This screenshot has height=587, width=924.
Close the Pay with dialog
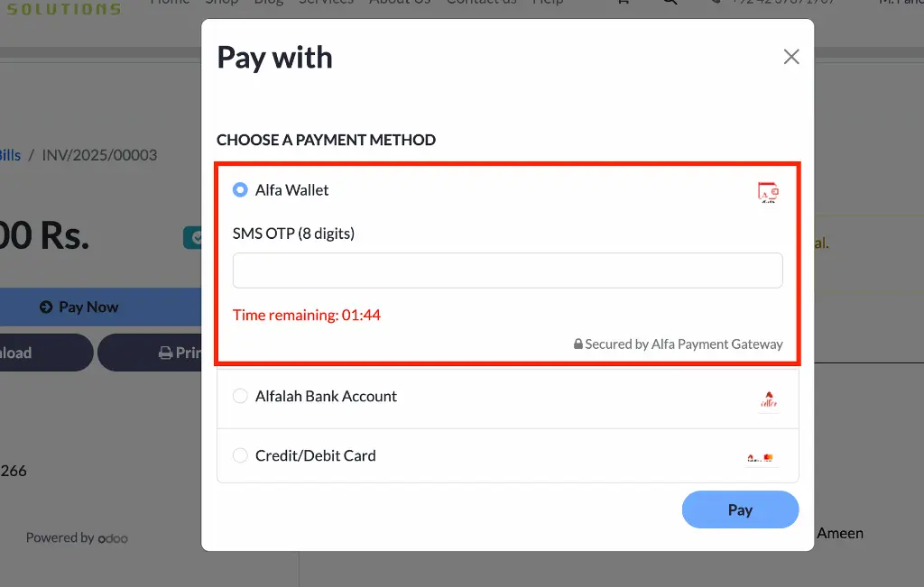tap(791, 57)
